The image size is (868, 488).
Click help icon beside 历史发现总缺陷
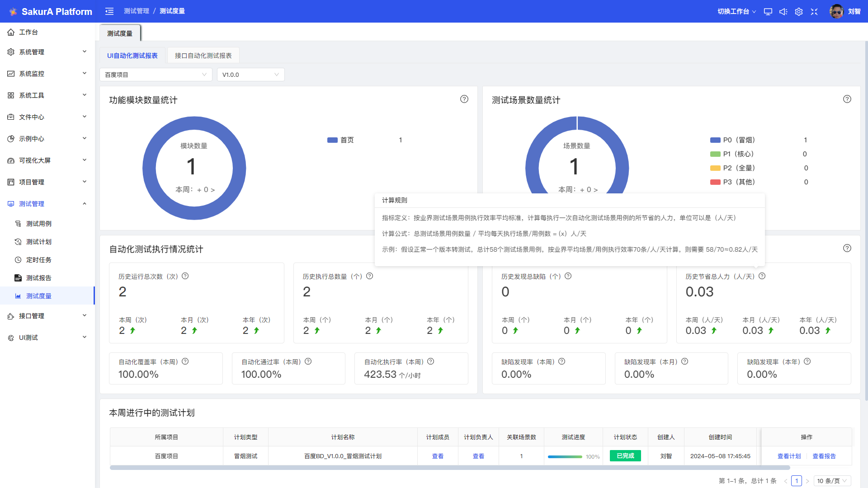click(x=568, y=276)
